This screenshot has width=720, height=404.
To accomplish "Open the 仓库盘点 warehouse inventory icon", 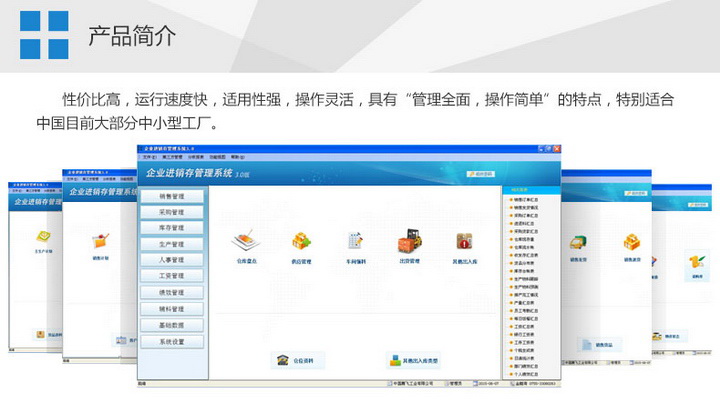I will tap(247, 240).
